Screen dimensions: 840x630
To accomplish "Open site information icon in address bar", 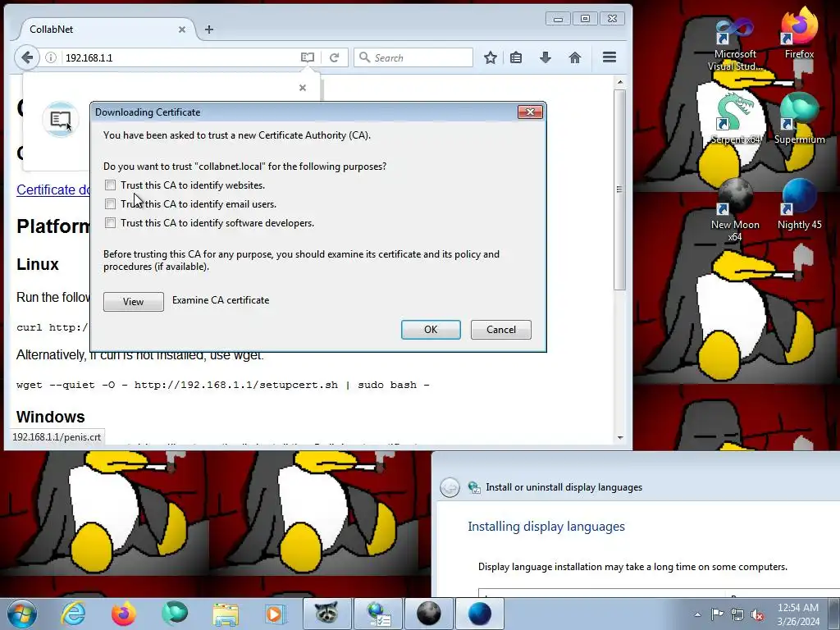I will pos(51,57).
